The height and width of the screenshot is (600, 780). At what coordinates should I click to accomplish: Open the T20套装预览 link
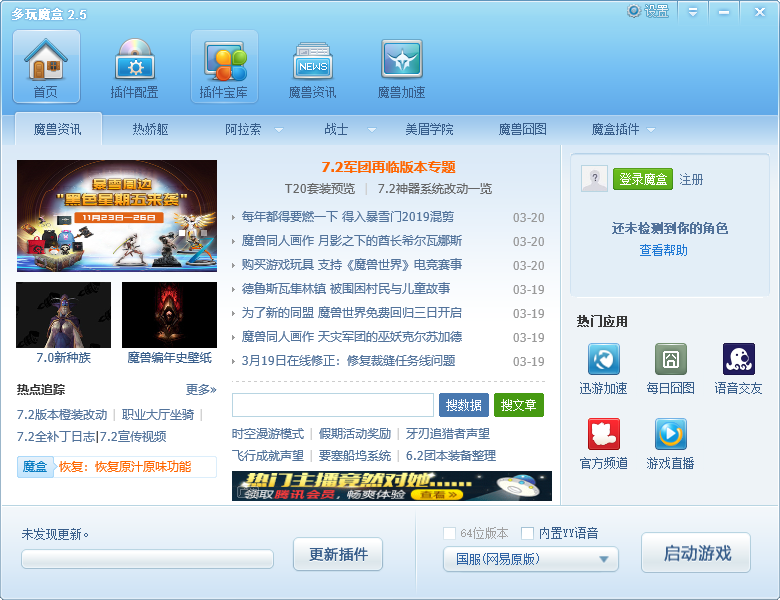tap(320, 189)
